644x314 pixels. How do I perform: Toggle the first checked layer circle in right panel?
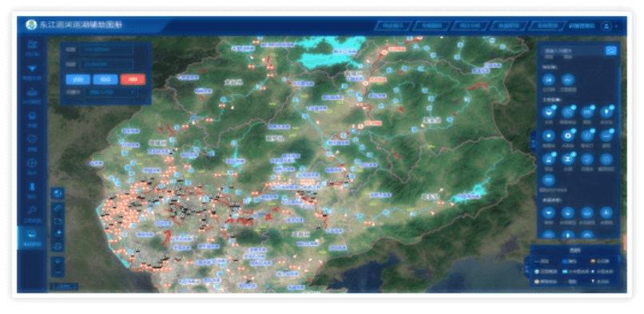point(549,112)
